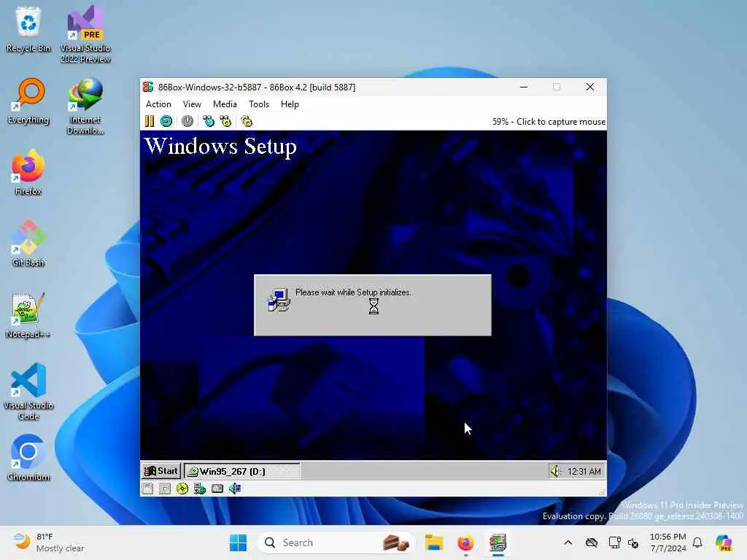Click the yellow Ctrl+Alt+Esc gear icon
Viewport: 747px width, 560px height.
(x=225, y=122)
